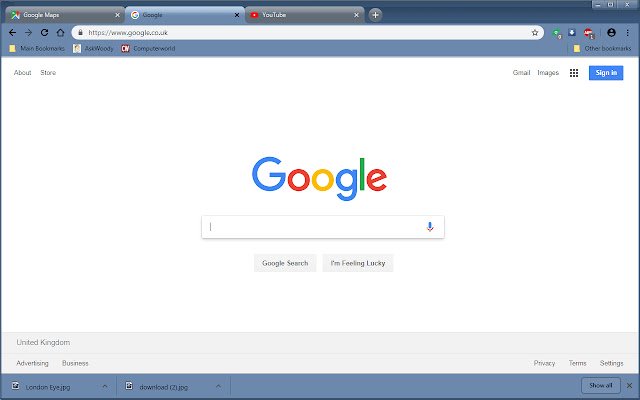Click the address bar URL field
Image resolution: width=640 pixels, height=400 pixels.
click(306, 33)
